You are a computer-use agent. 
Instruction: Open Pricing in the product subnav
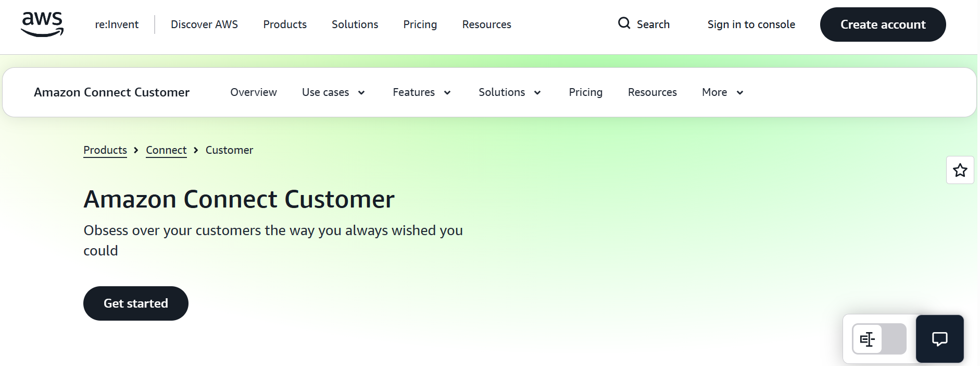tap(585, 92)
